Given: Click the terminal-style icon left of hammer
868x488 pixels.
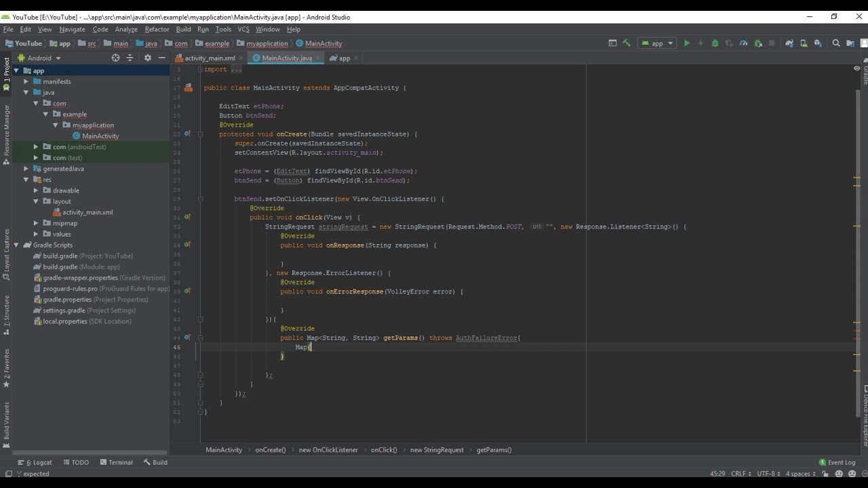Looking at the screenshot, I should [612, 43].
